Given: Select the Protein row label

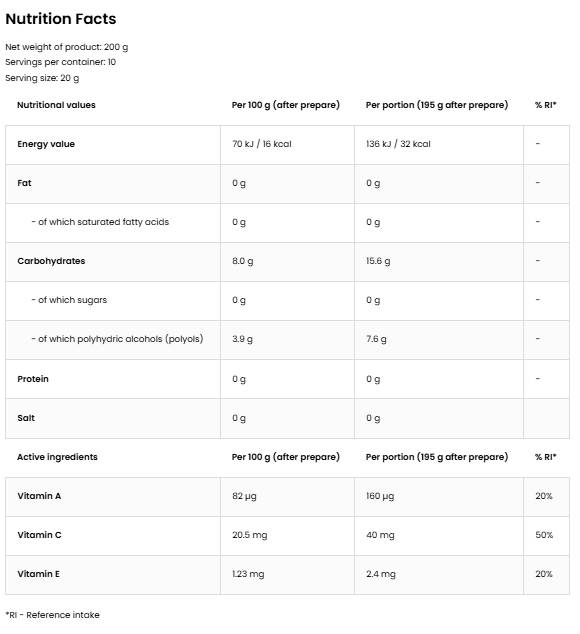Looking at the screenshot, I should click(33, 379).
